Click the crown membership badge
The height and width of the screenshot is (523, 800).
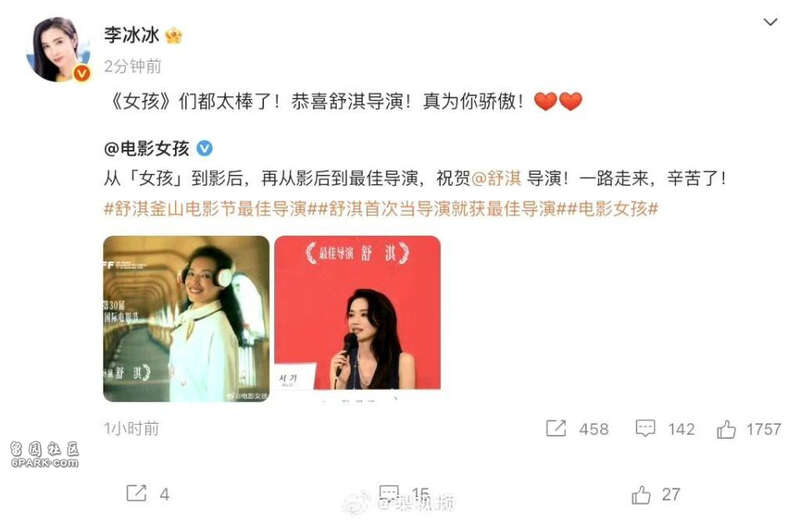pyautogui.click(x=174, y=35)
